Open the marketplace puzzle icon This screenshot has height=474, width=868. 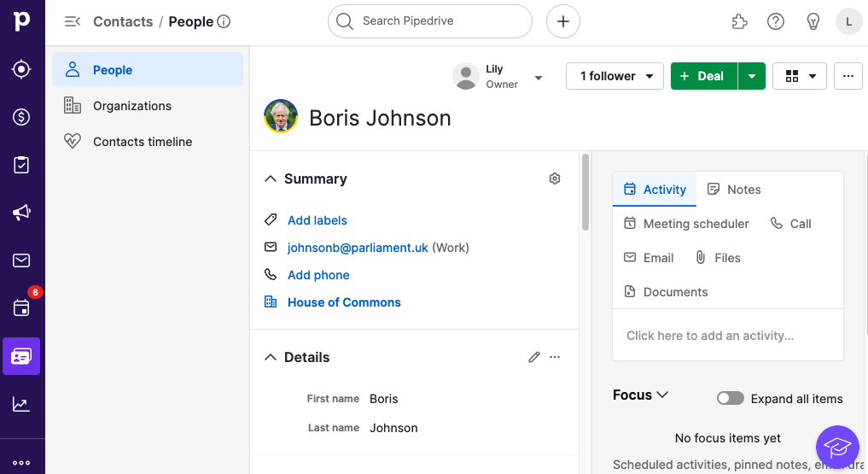(x=740, y=21)
